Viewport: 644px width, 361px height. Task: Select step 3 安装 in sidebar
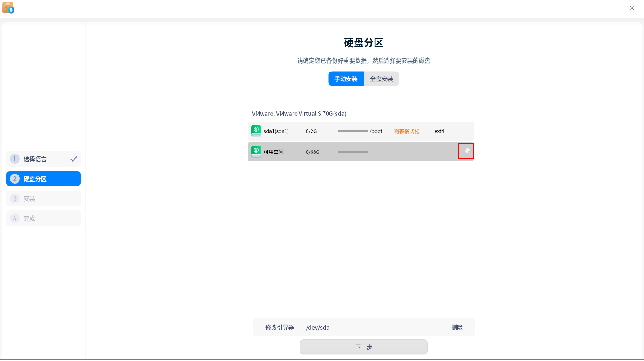tap(43, 198)
